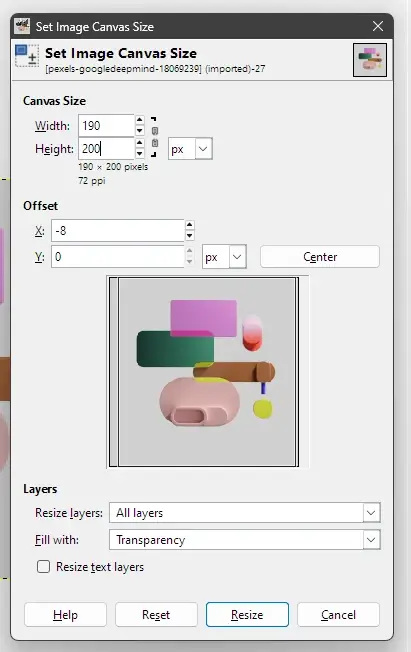This screenshot has width=411, height=652.
Task: Expand the Fill with Transparency dropdown
Action: 245,540
